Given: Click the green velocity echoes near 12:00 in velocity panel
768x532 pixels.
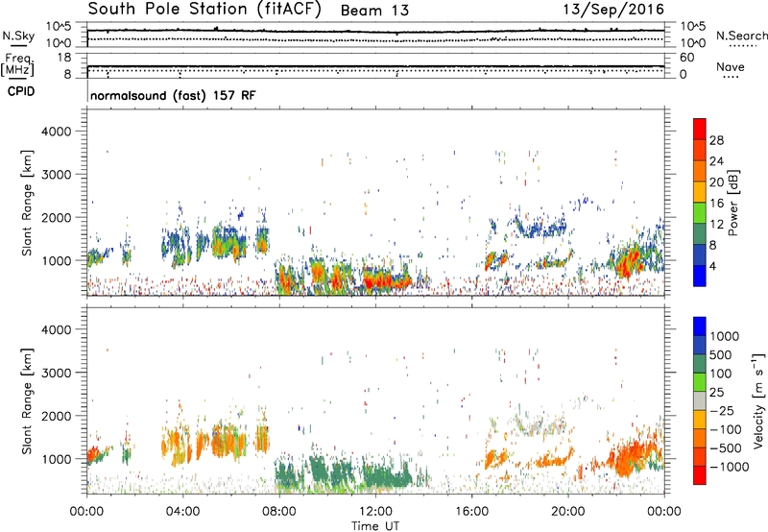Looking at the screenshot, I should click(x=387, y=476).
